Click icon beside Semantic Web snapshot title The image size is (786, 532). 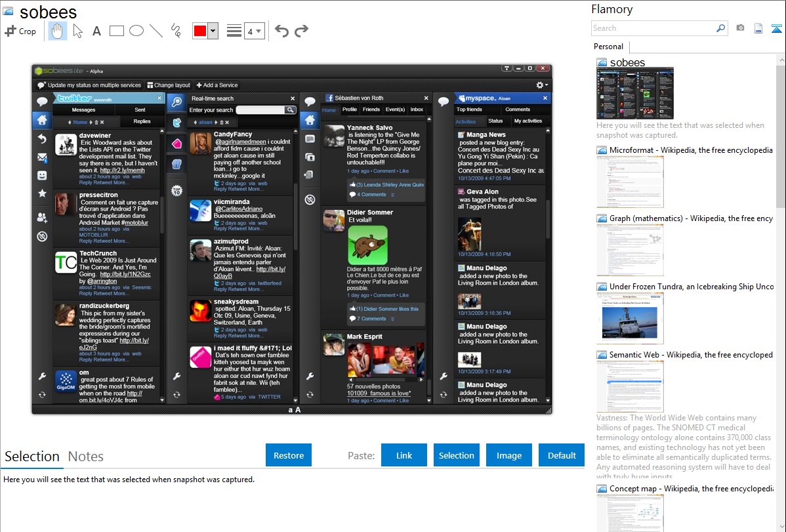click(x=602, y=355)
